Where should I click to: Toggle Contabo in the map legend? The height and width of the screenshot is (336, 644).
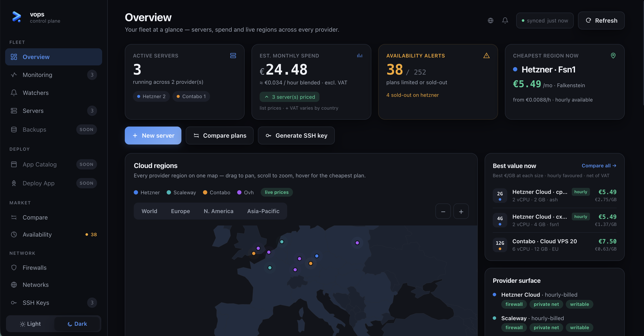[x=216, y=193]
